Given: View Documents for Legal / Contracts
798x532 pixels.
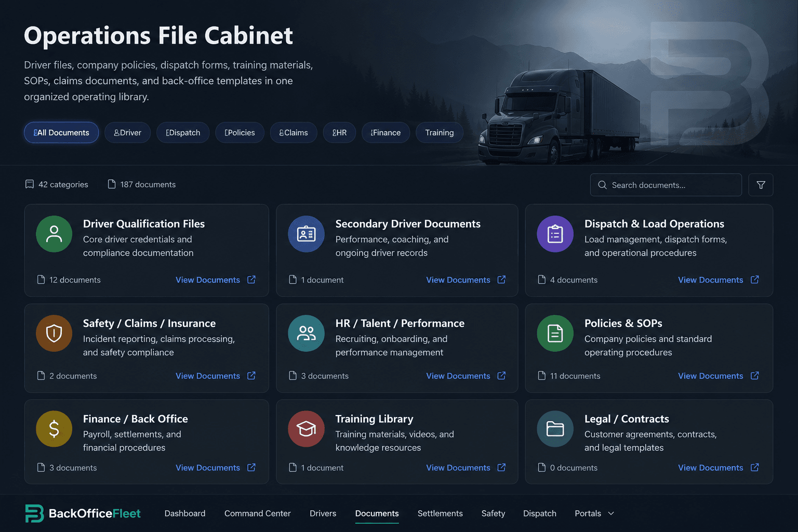Looking at the screenshot, I should pyautogui.click(x=711, y=468).
